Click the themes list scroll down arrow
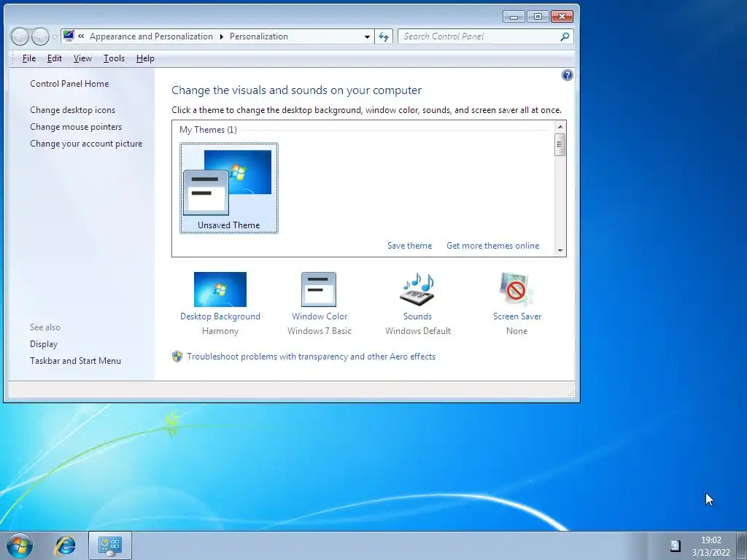Viewport: 747px width, 560px height. click(560, 251)
